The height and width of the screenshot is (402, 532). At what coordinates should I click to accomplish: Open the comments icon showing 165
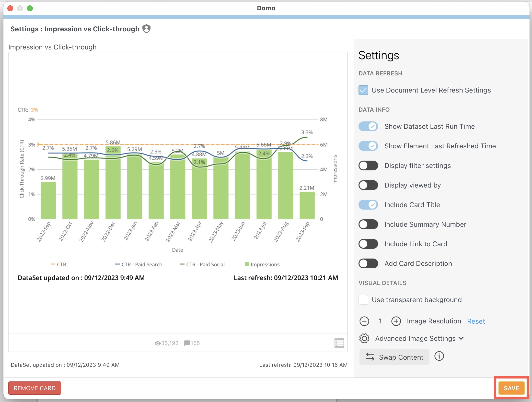pyautogui.click(x=187, y=343)
